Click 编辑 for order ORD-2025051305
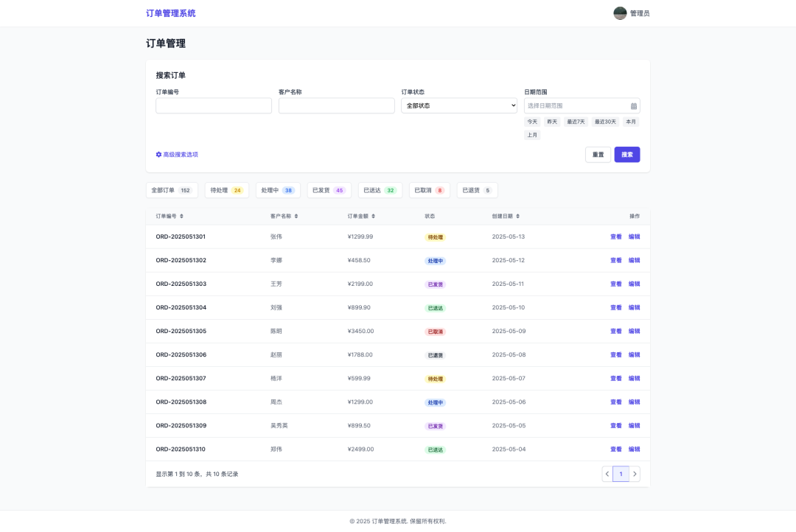796x532 pixels. [634, 331]
